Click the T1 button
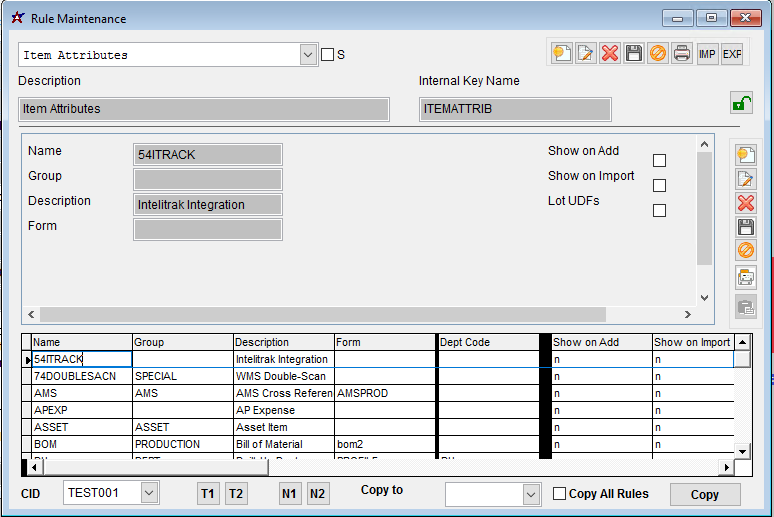Screen dimensions: 774x517 point(208,494)
